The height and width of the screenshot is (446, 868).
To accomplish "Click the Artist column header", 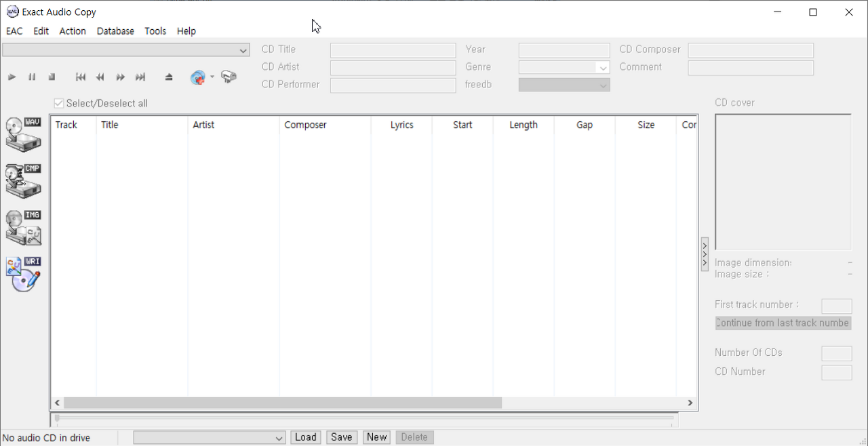I will (x=233, y=125).
